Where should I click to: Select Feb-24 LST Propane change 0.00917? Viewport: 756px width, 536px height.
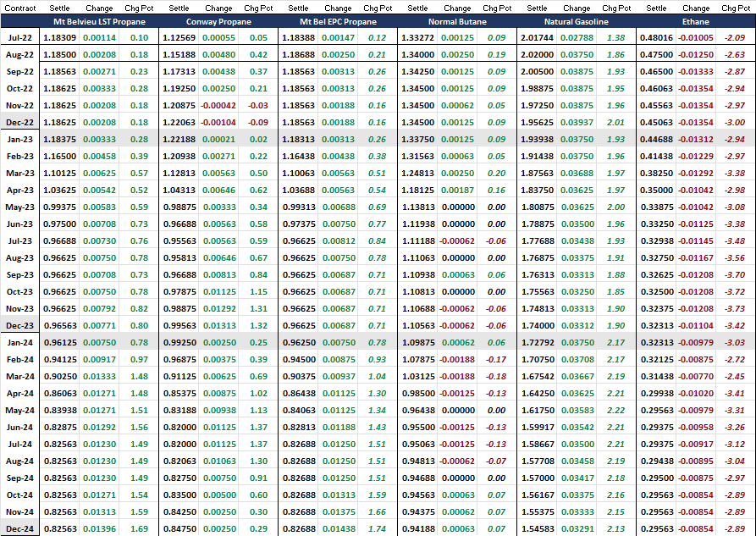click(x=99, y=359)
